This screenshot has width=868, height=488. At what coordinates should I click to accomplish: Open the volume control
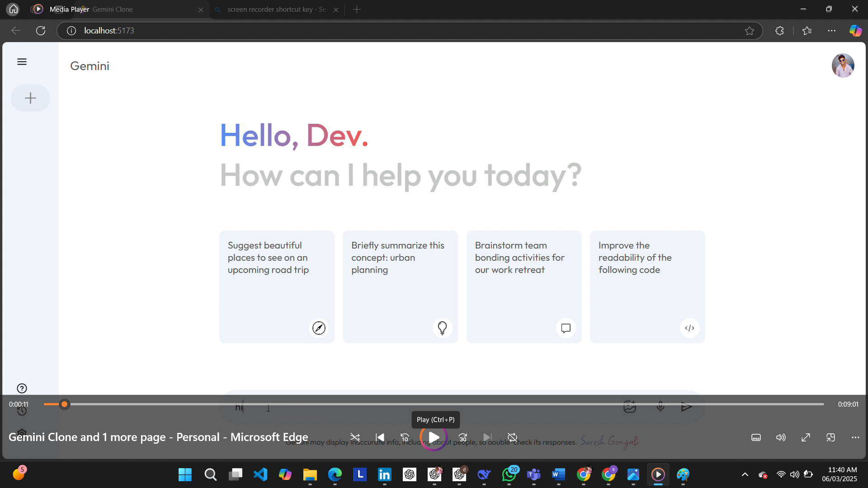[781, 437]
